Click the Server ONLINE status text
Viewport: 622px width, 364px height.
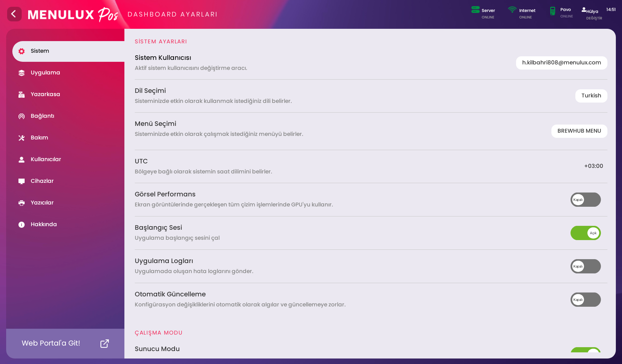(x=488, y=17)
